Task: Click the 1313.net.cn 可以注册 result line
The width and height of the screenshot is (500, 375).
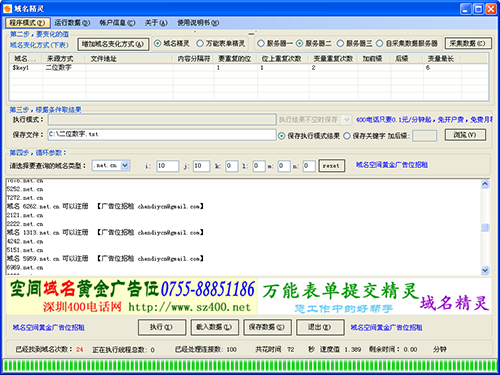Action: [x=105, y=232]
